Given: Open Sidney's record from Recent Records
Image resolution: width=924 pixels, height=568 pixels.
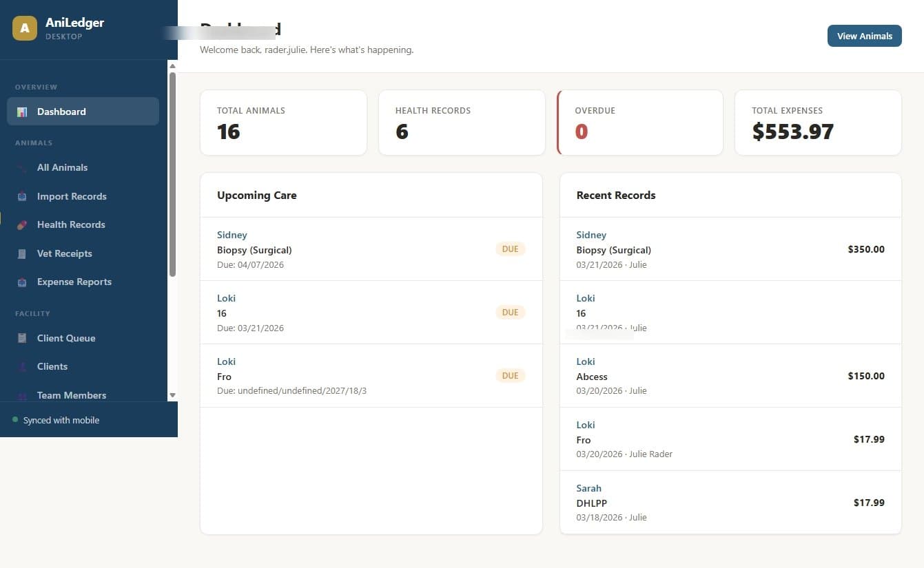Looking at the screenshot, I should click(x=591, y=235).
